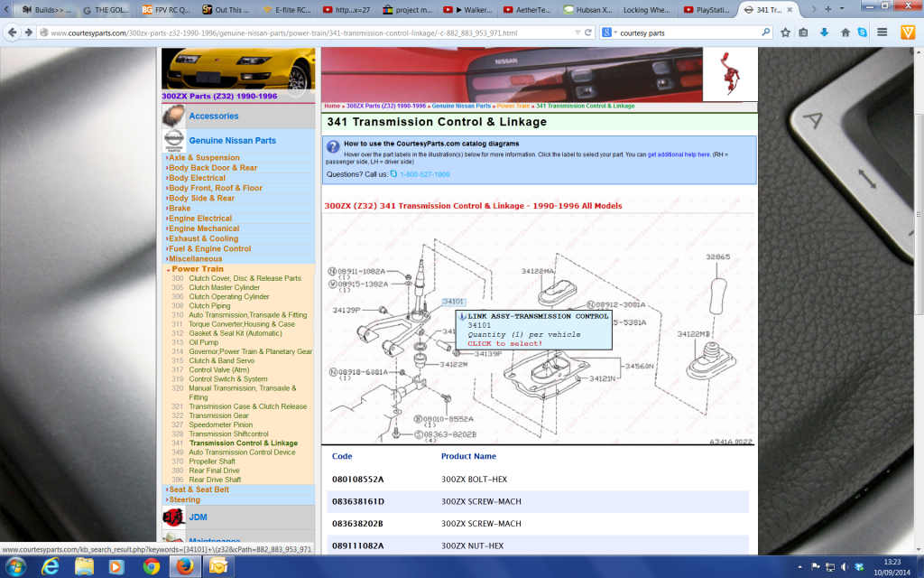Click the Genuine Nissan Parts logo icon

[x=173, y=142]
